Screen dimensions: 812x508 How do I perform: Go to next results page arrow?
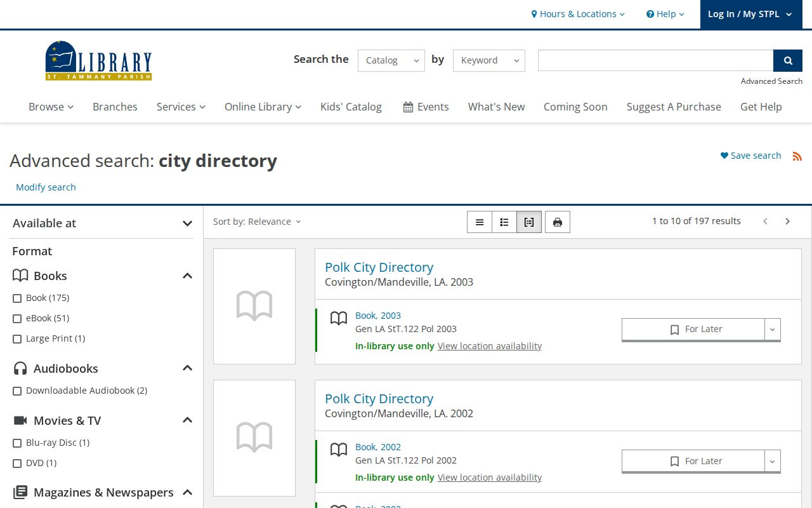(788, 221)
